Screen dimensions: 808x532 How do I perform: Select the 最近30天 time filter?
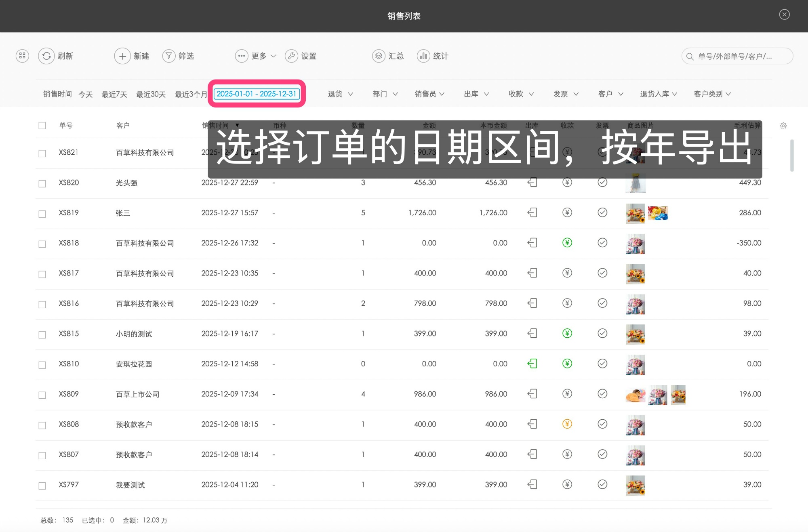pyautogui.click(x=151, y=94)
